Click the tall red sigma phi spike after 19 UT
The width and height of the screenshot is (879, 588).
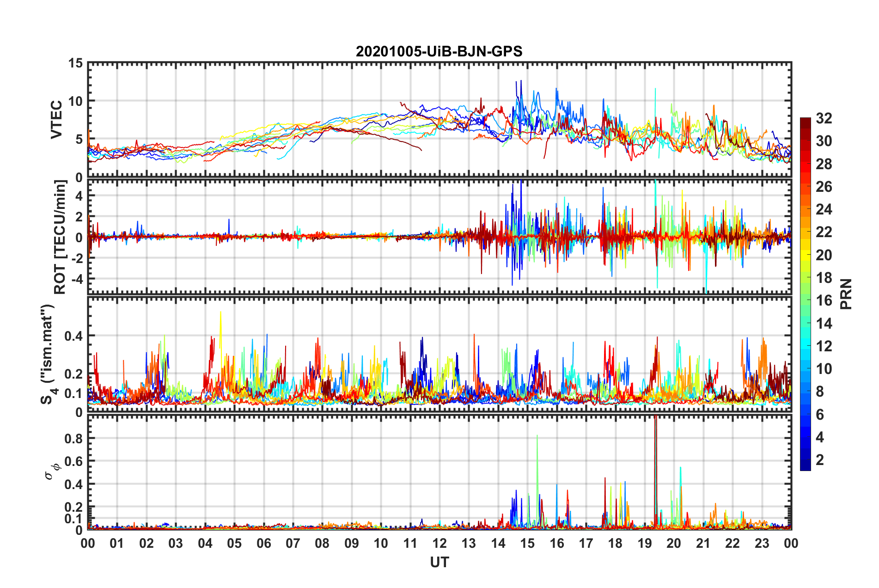(x=655, y=472)
